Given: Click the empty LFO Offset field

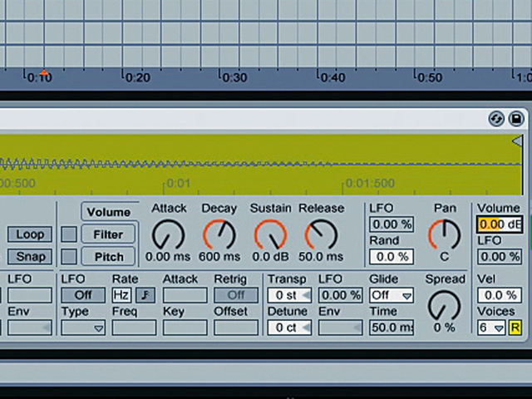Looking at the screenshot, I should point(236,328).
